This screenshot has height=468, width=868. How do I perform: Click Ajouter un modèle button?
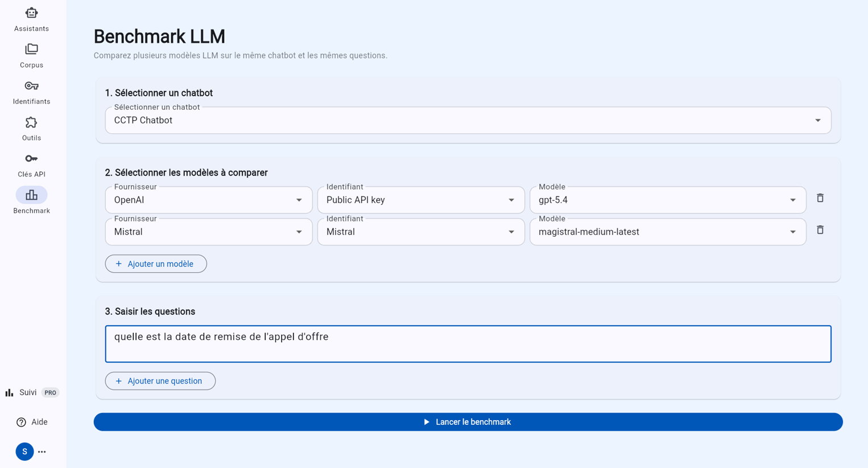click(x=156, y=264)
